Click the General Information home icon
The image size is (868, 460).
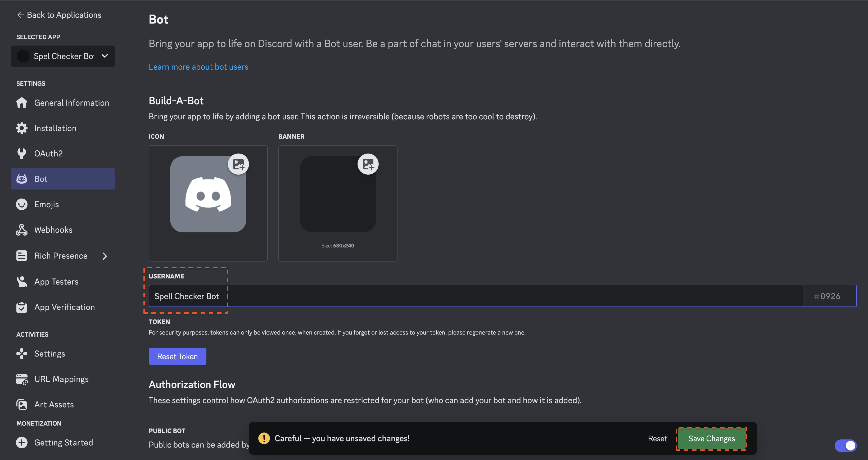21,103
